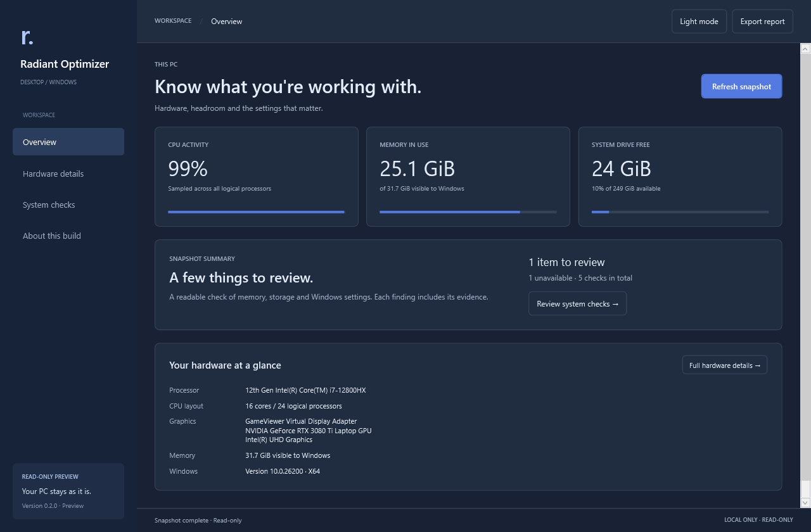Open the Overview sidebar item

68,142
